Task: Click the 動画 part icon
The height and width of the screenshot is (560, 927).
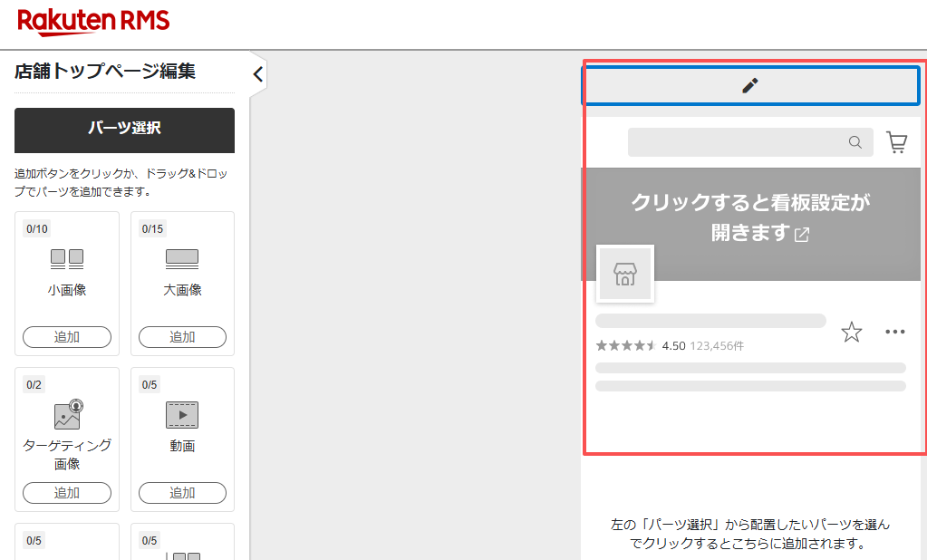Action: coord(182,414)
